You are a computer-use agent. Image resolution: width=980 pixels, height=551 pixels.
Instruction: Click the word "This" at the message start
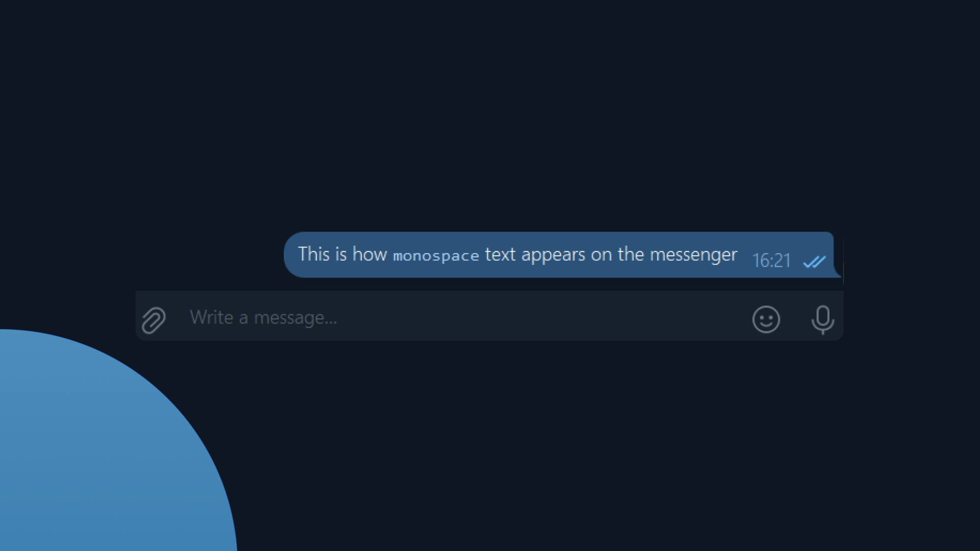pyautogui.click(x=314, y=254)
